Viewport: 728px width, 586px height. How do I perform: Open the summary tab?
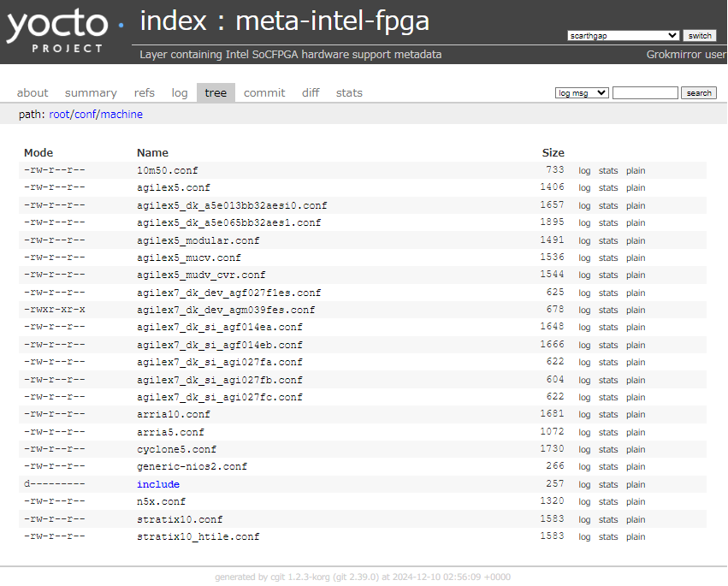[91, 93]
